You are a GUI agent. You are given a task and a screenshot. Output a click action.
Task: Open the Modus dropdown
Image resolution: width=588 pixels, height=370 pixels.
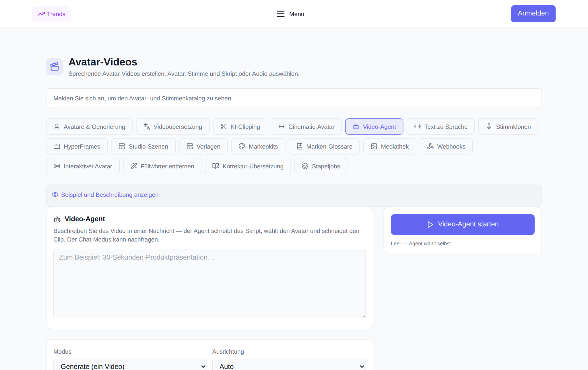[130, 365]
